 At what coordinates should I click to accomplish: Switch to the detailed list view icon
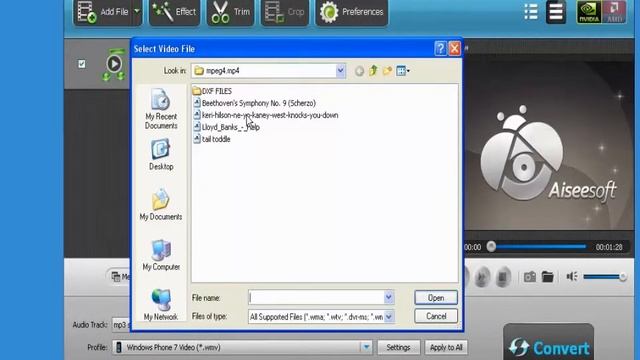(531, 12)
